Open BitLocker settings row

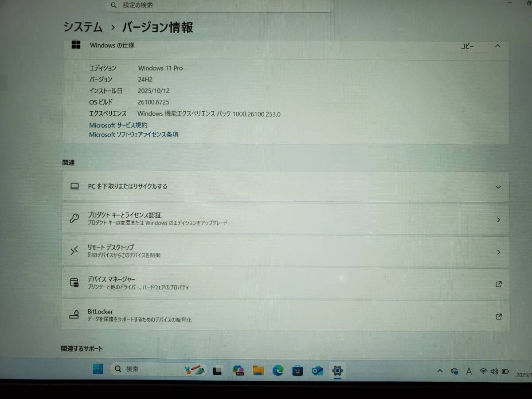(286, 316)
